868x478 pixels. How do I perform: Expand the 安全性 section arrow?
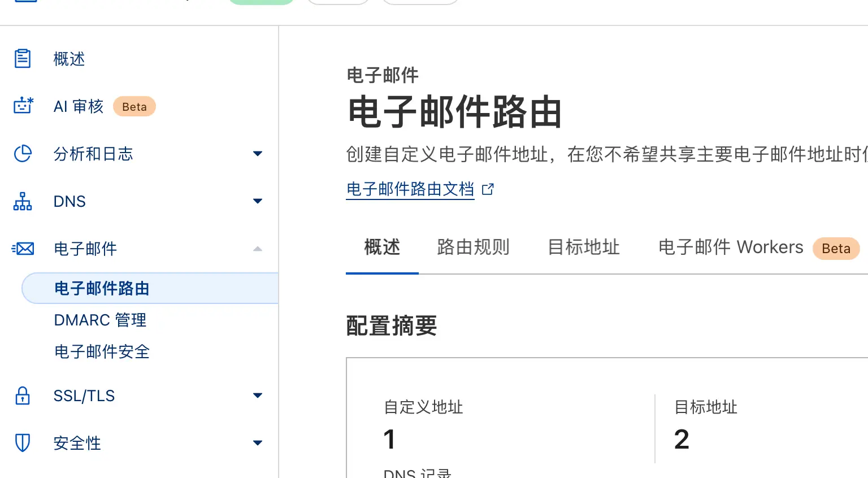coord(258,443)
